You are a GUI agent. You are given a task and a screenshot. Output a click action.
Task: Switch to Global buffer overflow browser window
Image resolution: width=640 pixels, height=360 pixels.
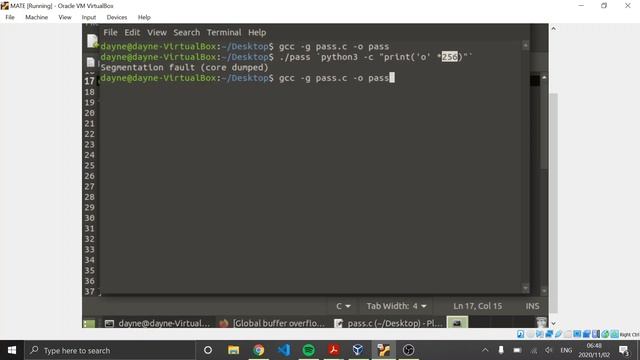272,323
